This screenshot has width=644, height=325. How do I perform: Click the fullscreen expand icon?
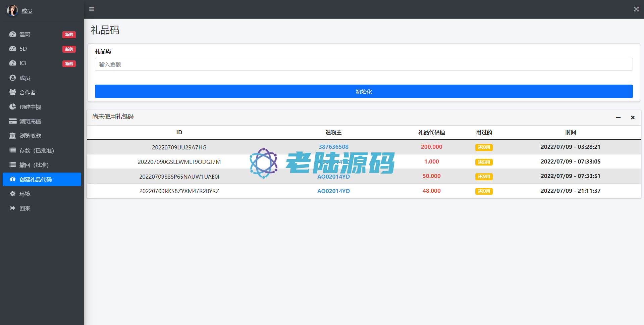coord(636,9)
